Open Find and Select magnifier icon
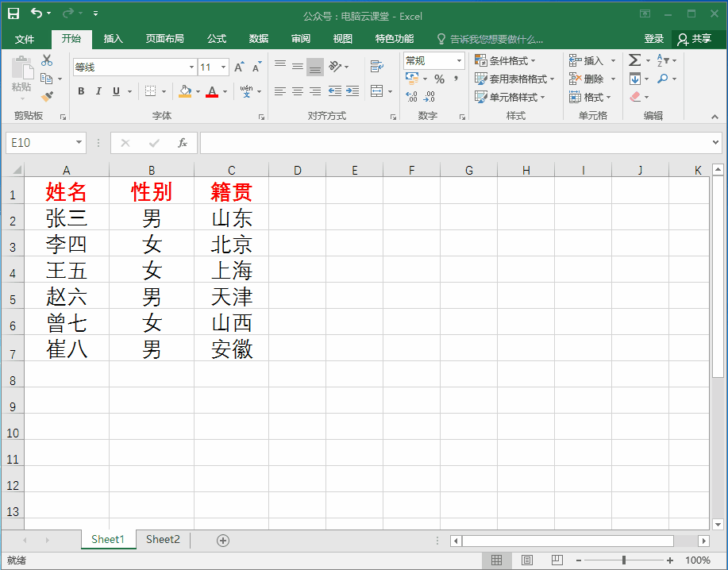 click(663, 79)
